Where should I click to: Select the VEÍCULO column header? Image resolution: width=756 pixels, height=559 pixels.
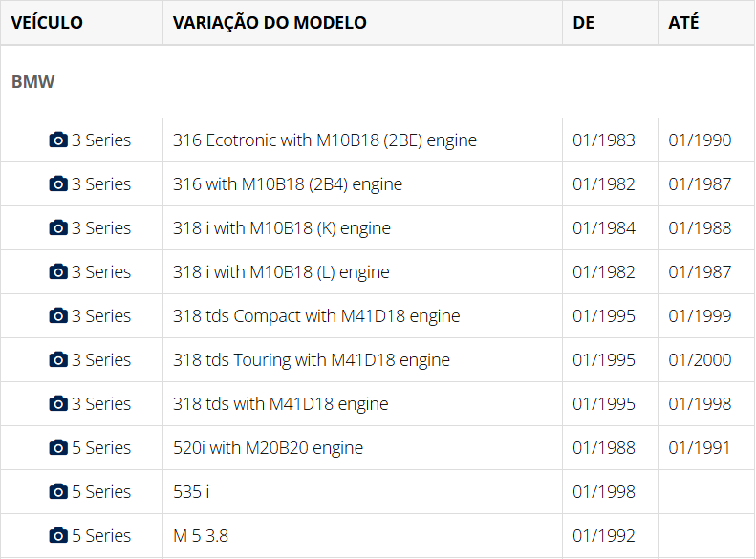[47, 22]
